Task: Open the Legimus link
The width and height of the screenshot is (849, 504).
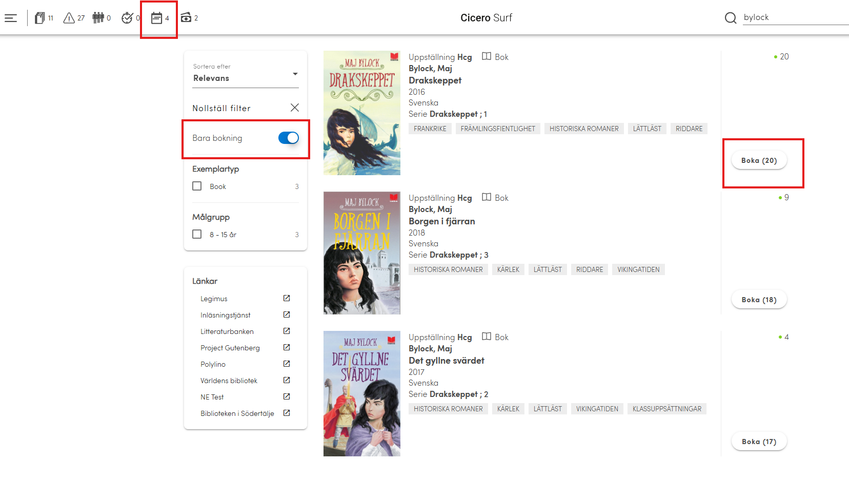Action: point(214,299)
